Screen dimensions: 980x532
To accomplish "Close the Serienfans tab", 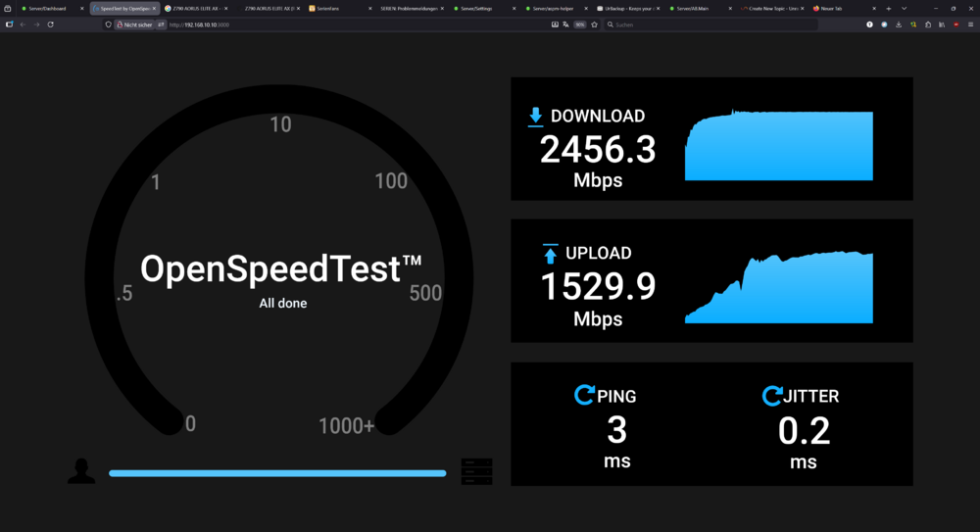I will pyautogui.click(x=370, y=9).
